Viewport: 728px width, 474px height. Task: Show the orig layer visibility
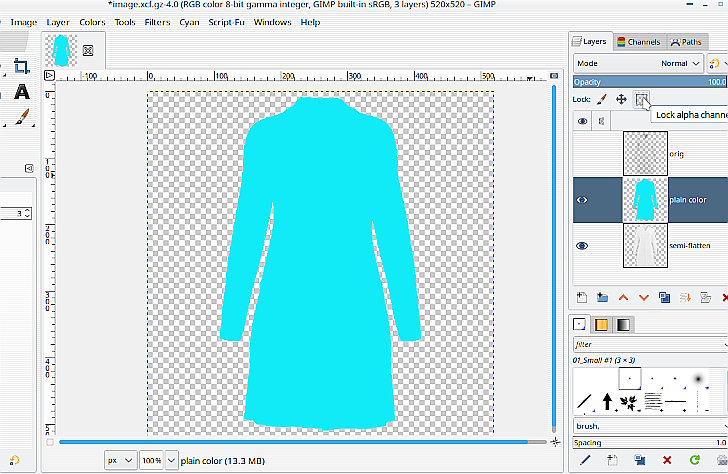[582, 154]
